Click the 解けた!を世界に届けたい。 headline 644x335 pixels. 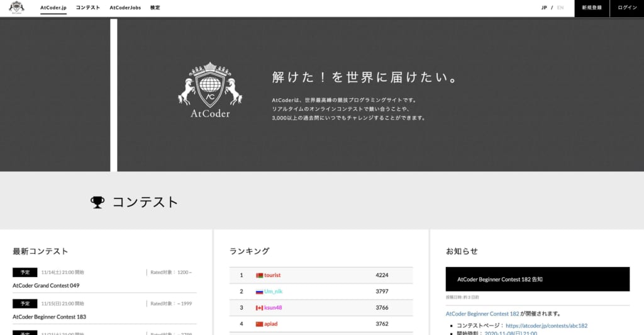365,77
